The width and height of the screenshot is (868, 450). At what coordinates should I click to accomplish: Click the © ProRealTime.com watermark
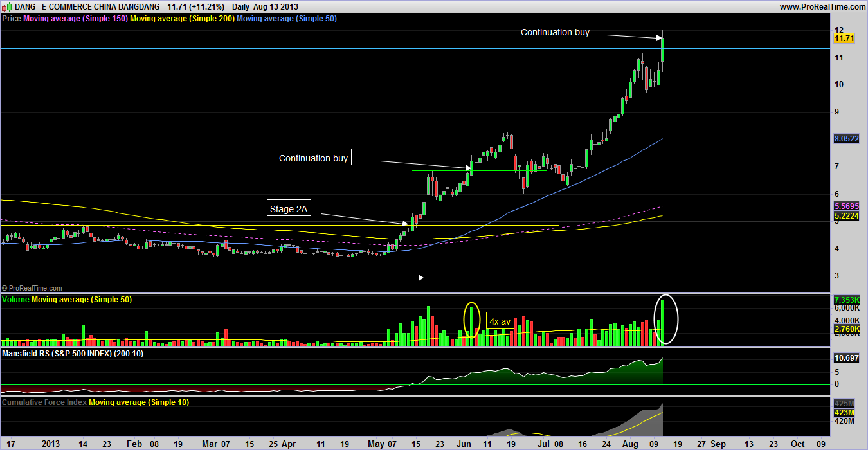coord(33,289)
